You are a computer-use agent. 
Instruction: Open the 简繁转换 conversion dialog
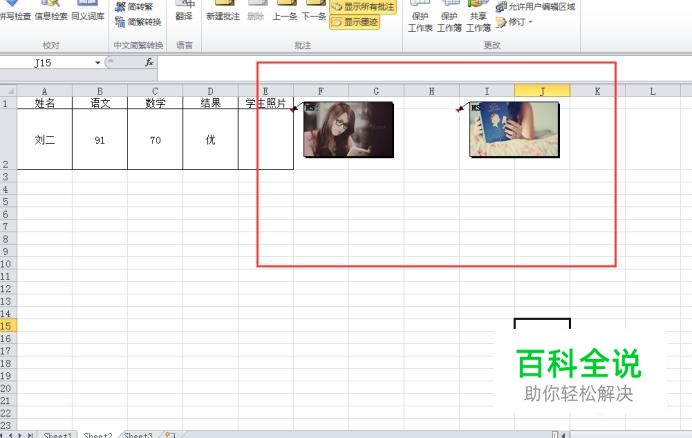tap(138, 22)
